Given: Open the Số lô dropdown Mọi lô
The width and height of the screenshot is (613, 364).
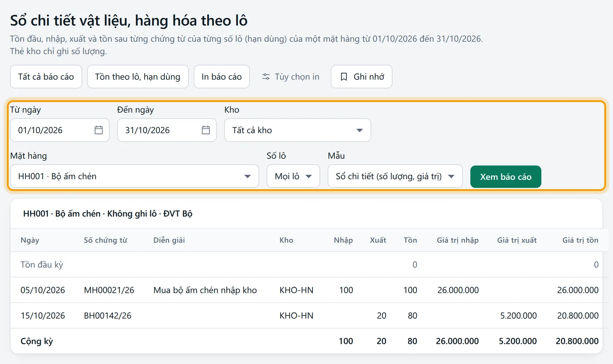Looking at the screenshot, I should pos(293,176).
